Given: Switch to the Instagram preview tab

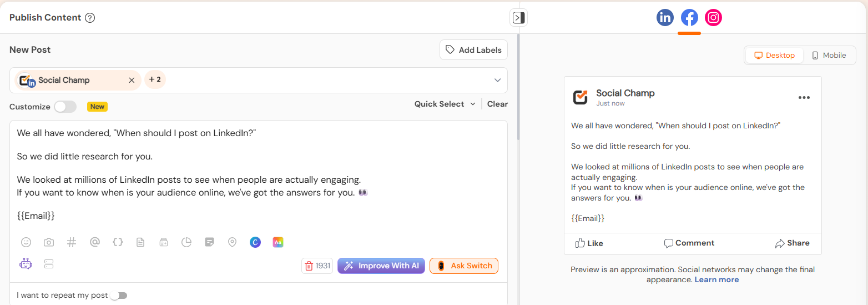Looking at the screenshot, I should tap(714, 18).
